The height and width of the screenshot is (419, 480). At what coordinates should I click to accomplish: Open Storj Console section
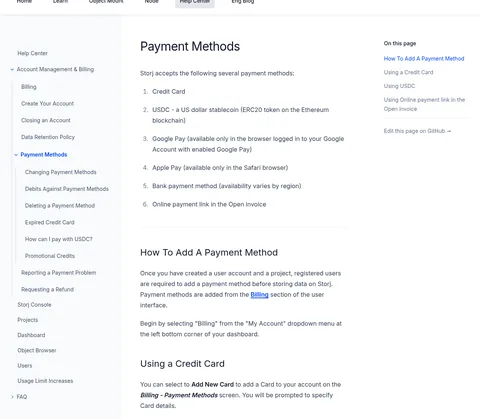[x=34, y=305]
